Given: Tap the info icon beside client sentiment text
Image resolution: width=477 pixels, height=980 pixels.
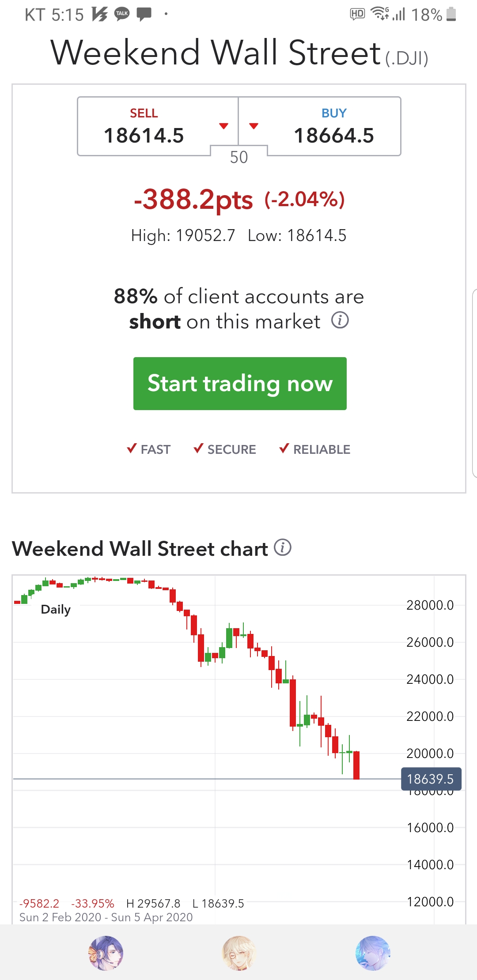Looking at the screenshot, I should (x=340, y=320).
